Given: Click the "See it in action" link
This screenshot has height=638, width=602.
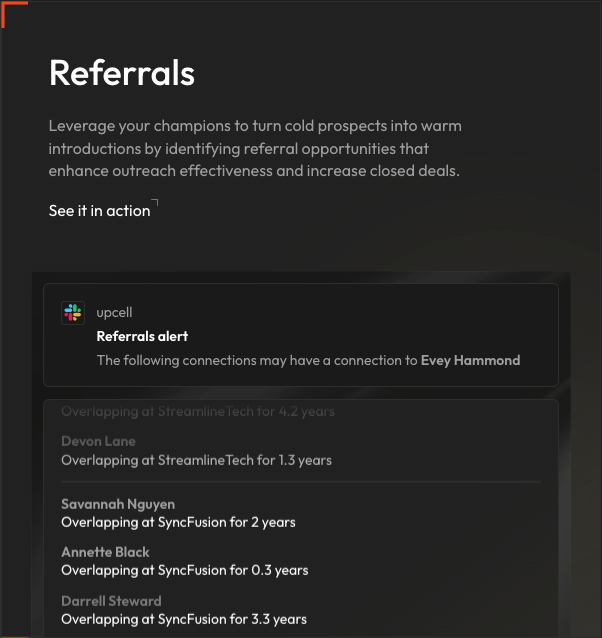Looking at the screenshot, I should click(x=99, y=211).
